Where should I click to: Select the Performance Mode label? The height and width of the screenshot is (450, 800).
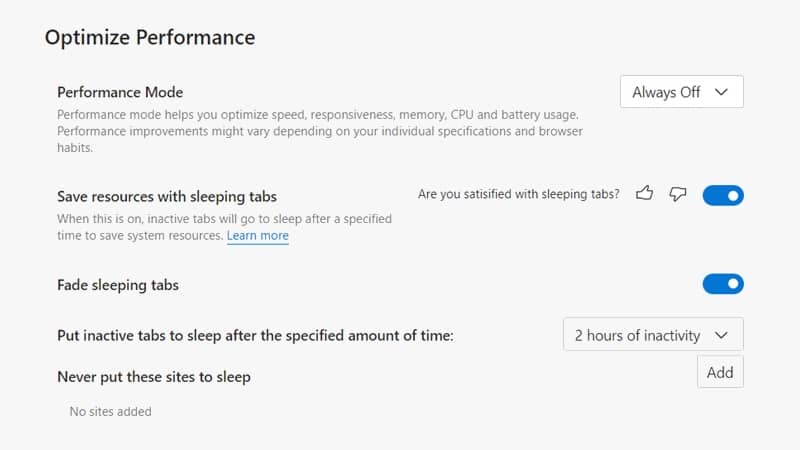[120, 92]
